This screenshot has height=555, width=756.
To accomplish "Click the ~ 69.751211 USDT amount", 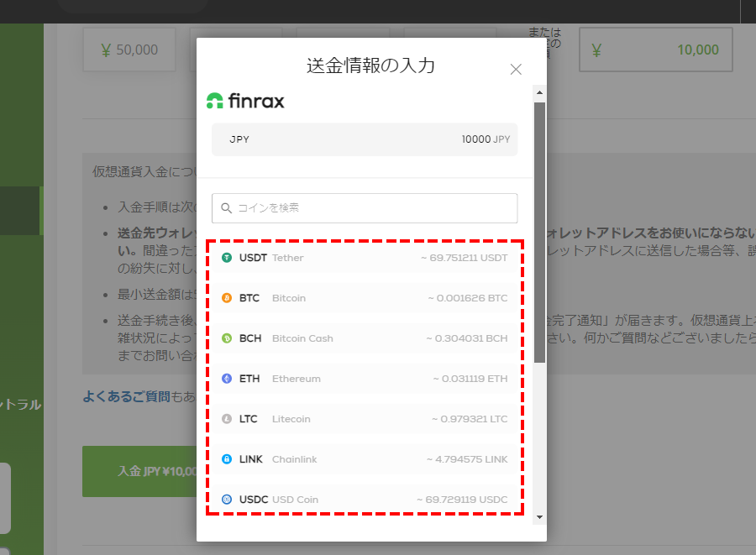I will (x=464, y=258).
